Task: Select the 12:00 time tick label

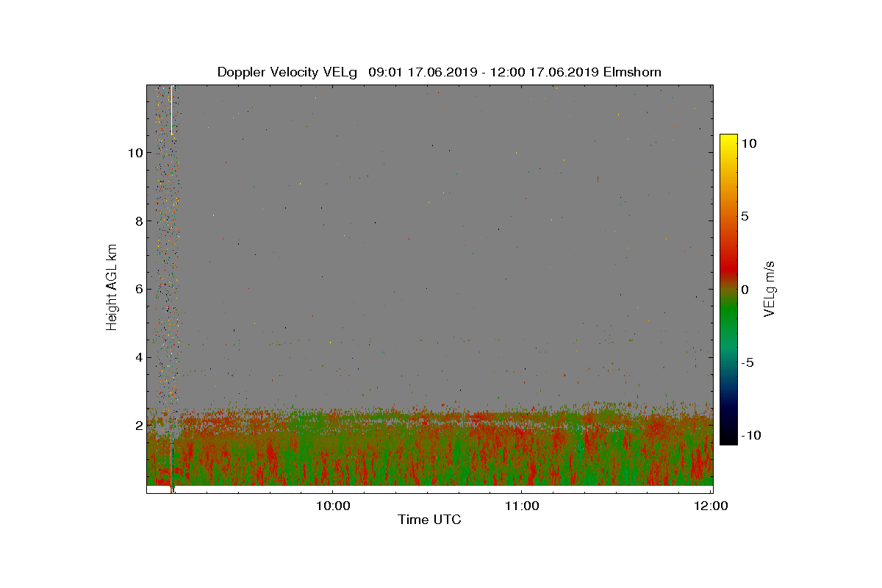Action: click(x=710, y=506)
